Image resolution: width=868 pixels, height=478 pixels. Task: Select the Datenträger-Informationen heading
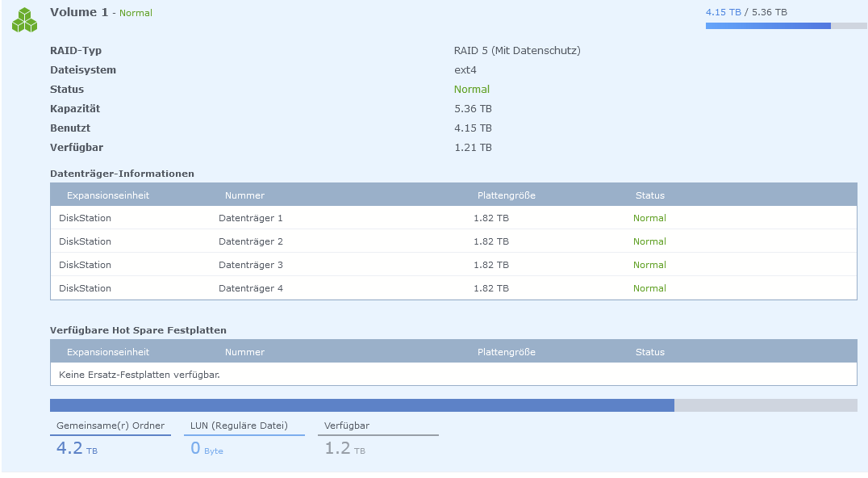122,174
